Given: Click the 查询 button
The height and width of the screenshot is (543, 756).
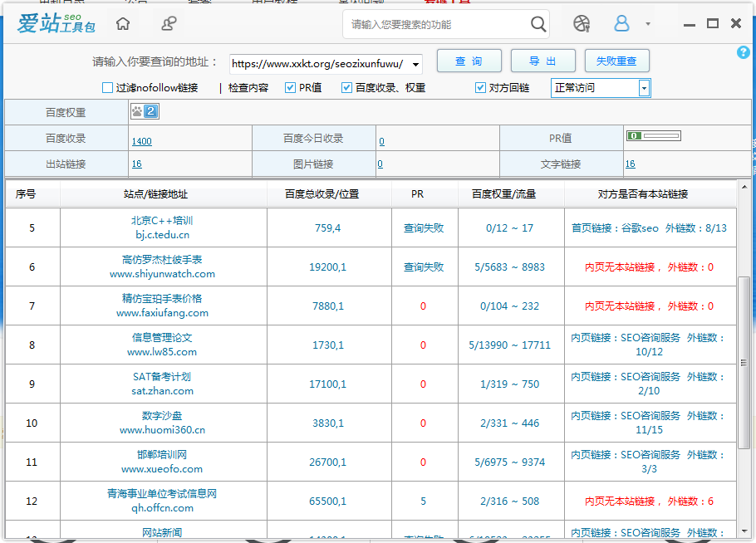Looking at the screenshot, I should [469, 61].
